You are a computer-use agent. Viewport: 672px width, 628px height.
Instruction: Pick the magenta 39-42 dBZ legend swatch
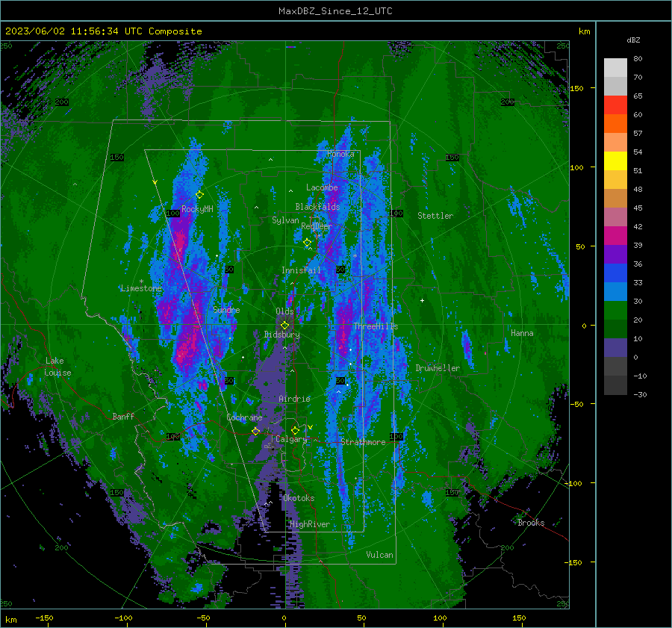click(615, 236)
